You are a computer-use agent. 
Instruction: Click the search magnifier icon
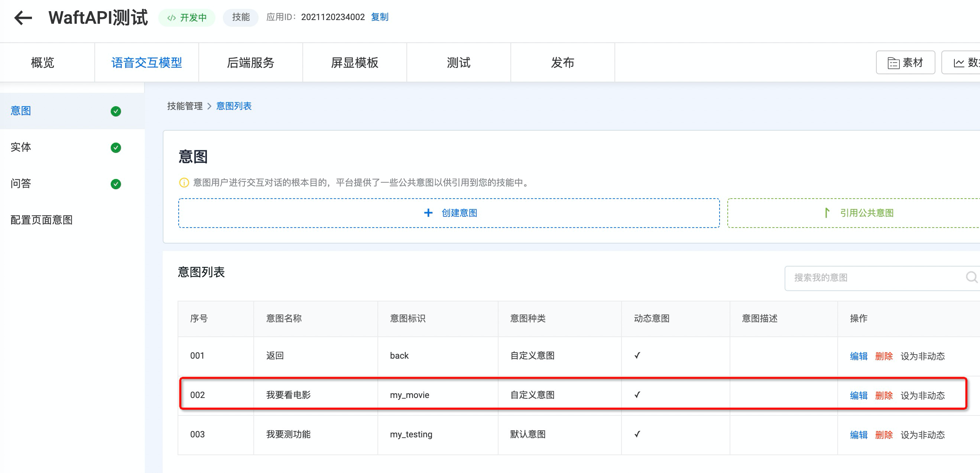click(971, 277)
